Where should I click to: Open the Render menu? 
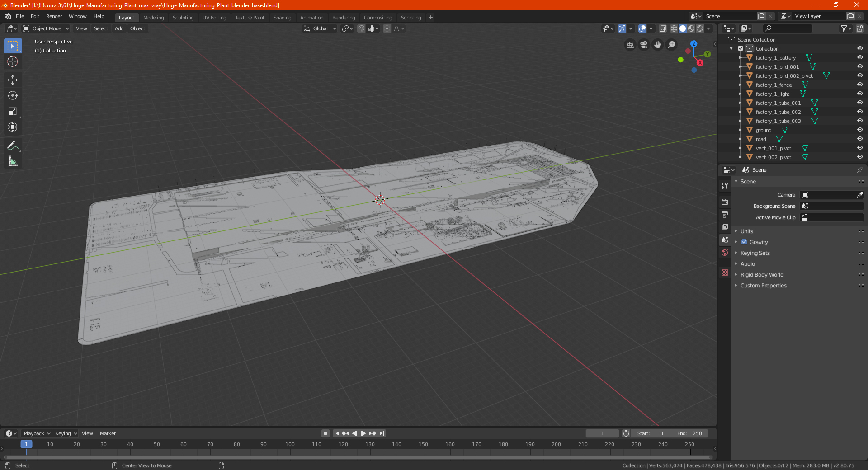pos(54,16)
